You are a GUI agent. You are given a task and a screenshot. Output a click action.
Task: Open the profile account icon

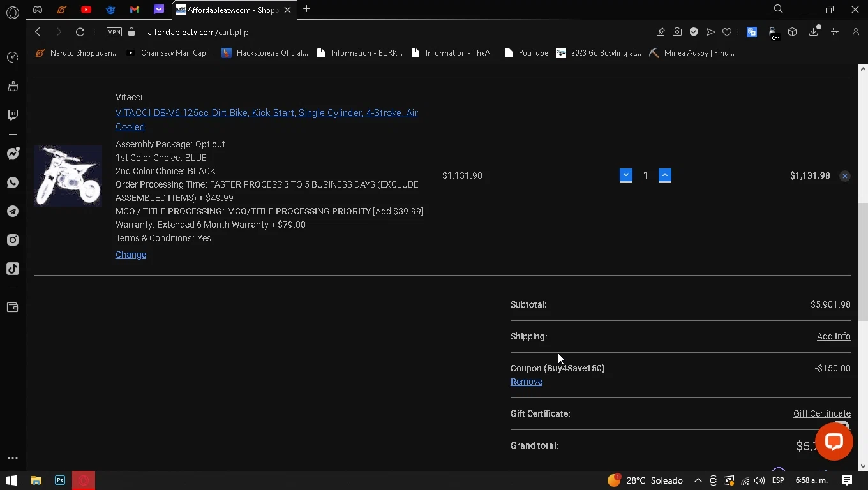(856, 32)
